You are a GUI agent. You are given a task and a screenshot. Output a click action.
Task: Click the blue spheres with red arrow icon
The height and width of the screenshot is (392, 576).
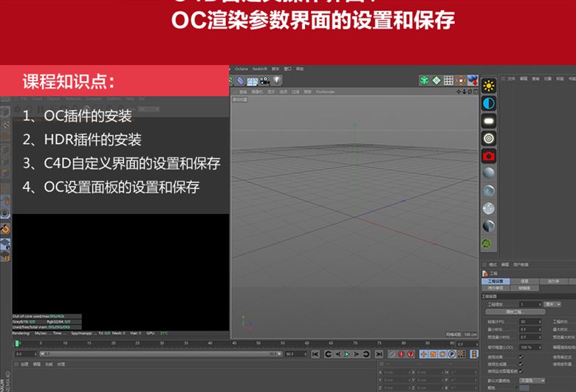point(473,80)
